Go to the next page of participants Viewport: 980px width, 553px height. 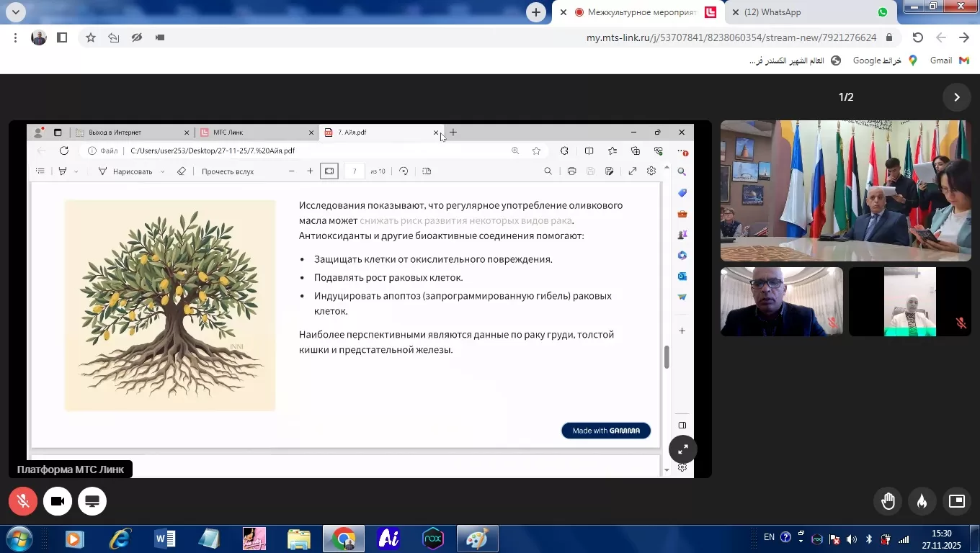click(x=957, y=97)
